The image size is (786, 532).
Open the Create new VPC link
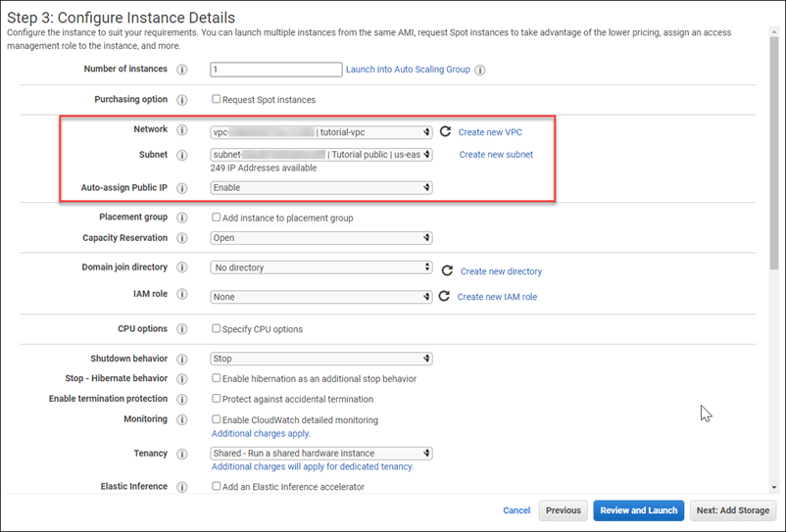[490, 132]
